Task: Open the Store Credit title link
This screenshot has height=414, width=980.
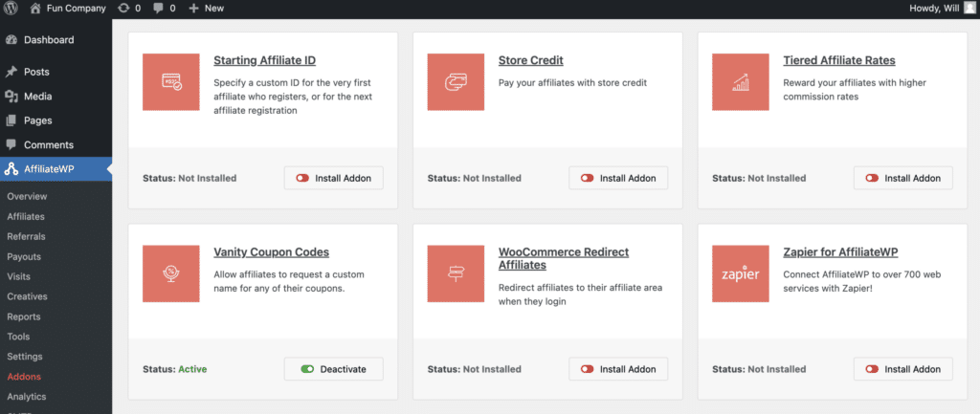Action: point(530,60)
